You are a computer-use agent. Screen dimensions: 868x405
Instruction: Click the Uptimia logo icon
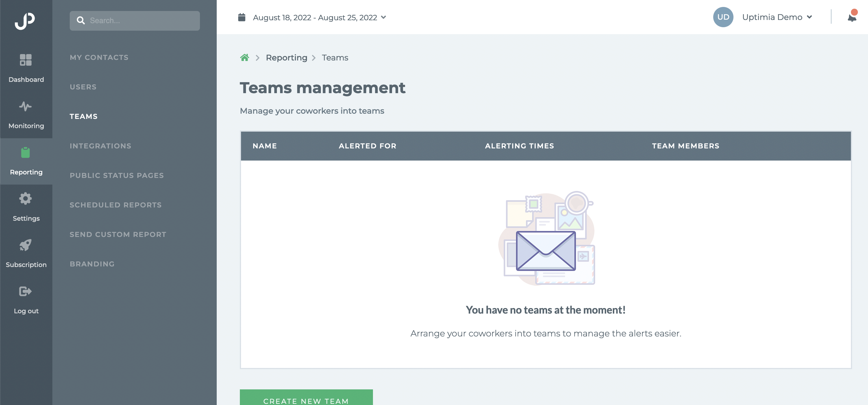pos(25,21)
